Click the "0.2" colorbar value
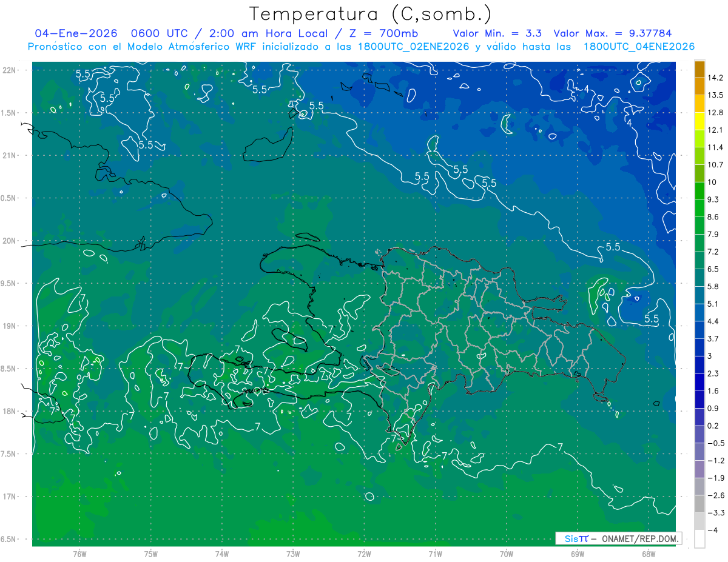The height and width of the screenshot is (562, 728). [x=713, y=426]
